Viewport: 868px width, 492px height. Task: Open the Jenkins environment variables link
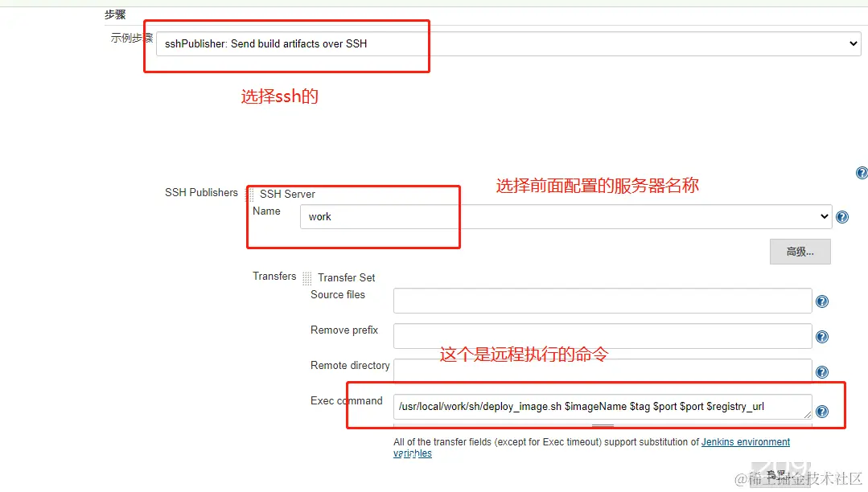pos(746,441)
